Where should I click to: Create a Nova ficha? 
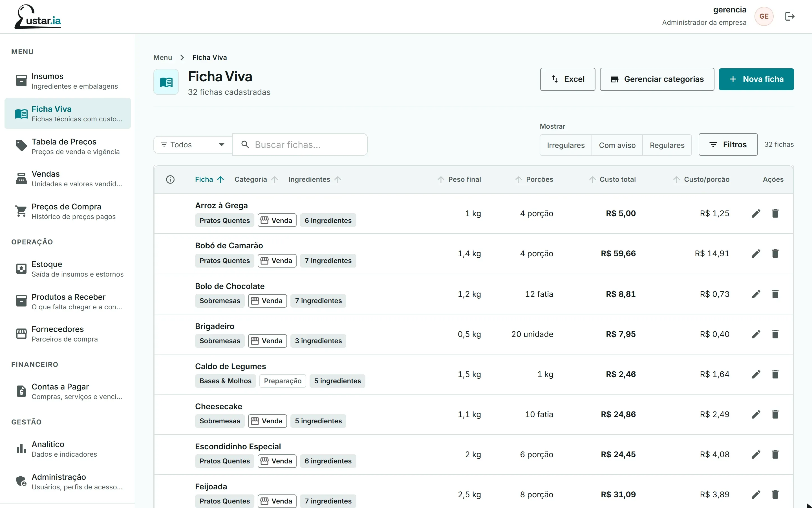756,79
